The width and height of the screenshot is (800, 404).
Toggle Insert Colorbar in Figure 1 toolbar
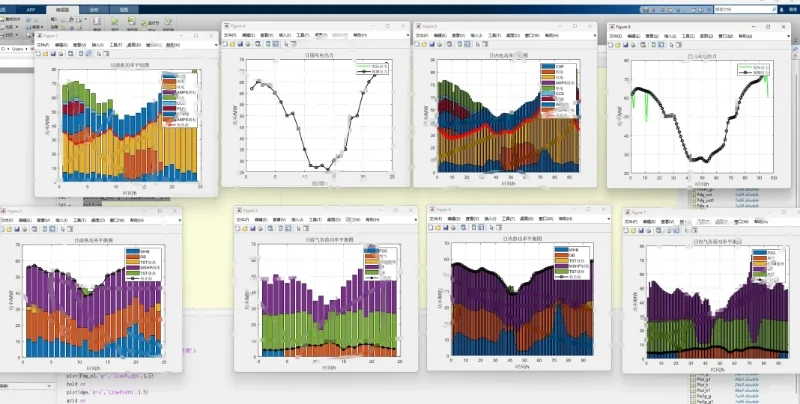point(81,54)
